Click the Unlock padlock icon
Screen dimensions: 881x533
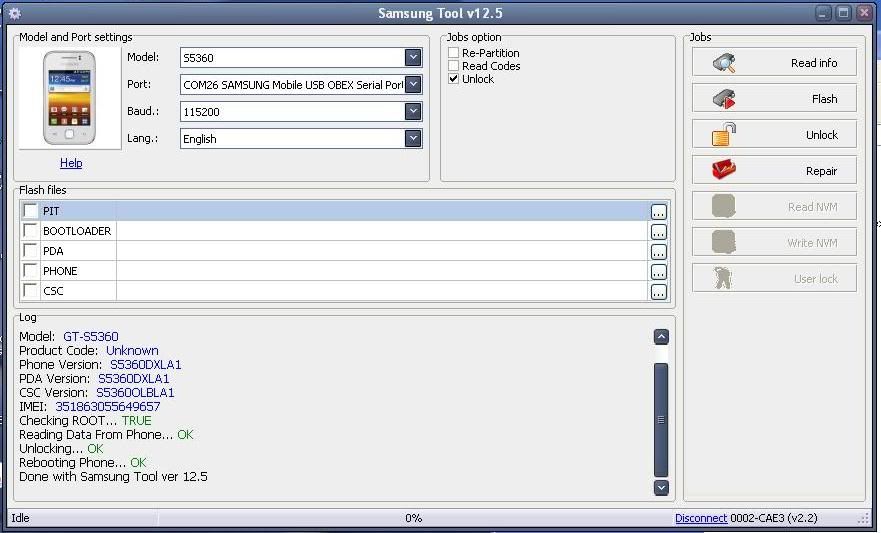(724, 135)
